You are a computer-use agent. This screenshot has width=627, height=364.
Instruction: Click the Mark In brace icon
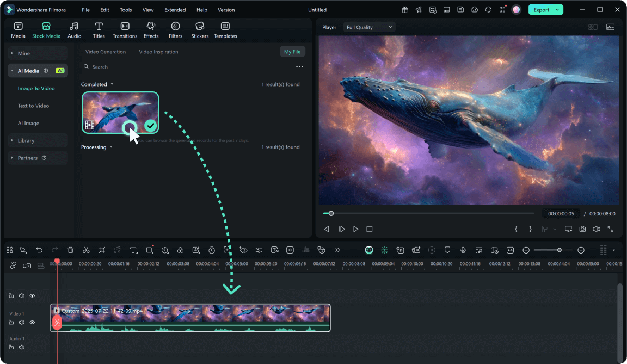click(516, 229)
